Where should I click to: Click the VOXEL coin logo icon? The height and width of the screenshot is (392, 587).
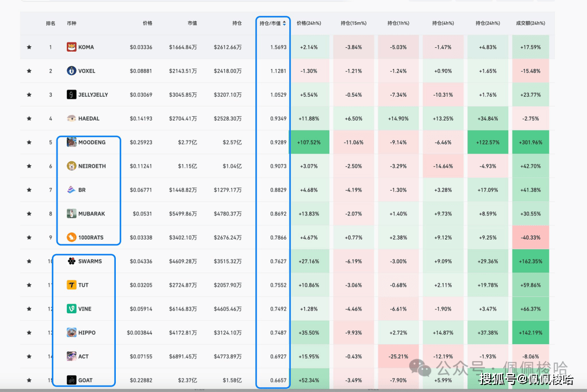tap(72, 71)
